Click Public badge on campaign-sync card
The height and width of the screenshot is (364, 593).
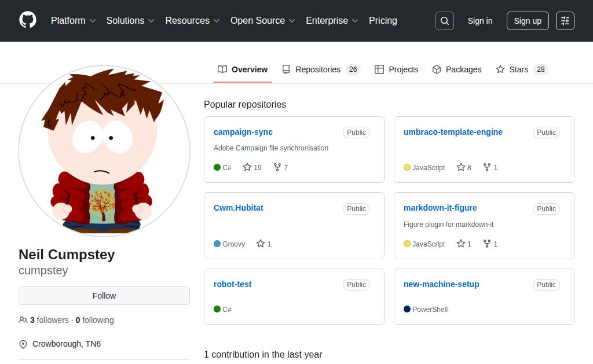click(356, 133)
